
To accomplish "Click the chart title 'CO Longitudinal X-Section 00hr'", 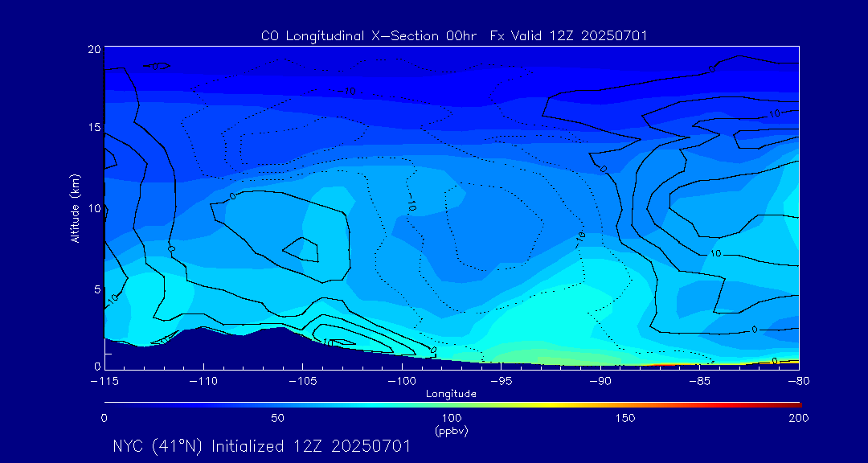I will pos(371,36).
